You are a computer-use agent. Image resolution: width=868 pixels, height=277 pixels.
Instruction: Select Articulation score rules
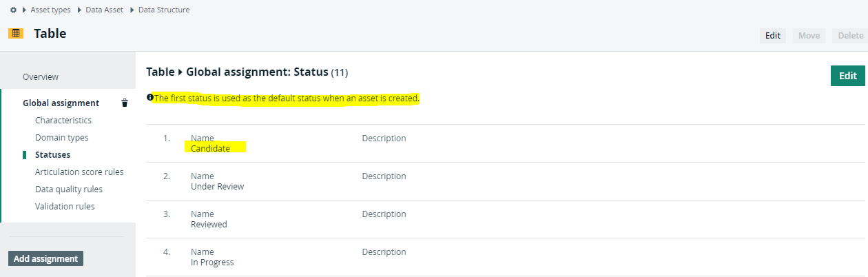coord(79,172)
